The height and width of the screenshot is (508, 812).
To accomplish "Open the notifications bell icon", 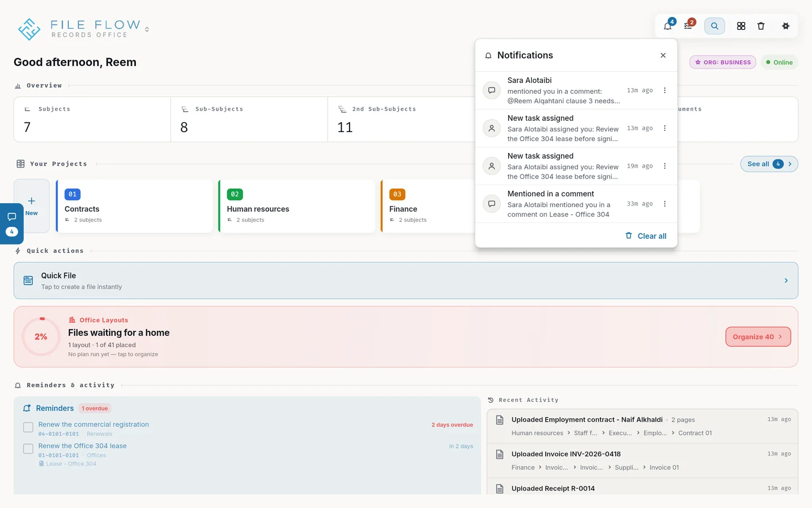I will [668, 26].
